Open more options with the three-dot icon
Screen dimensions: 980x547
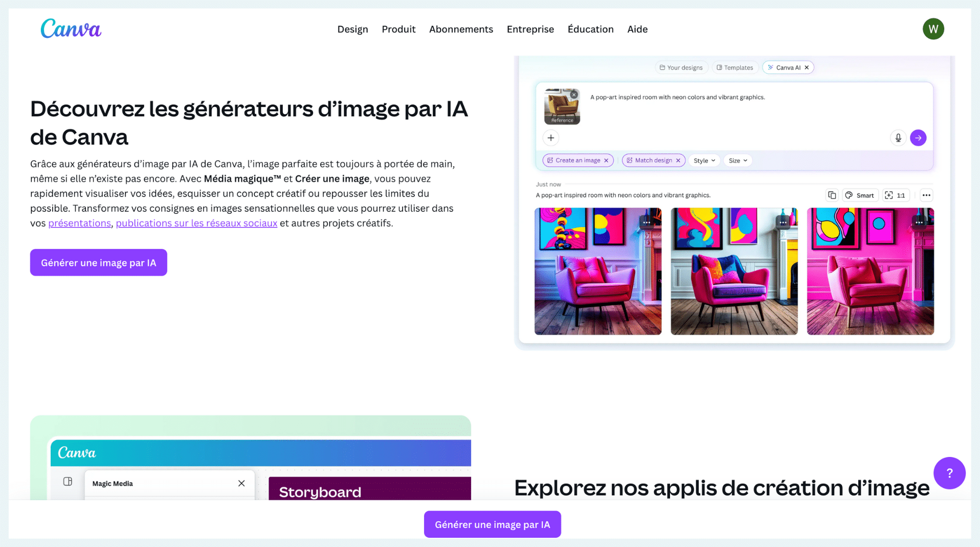point(926,195)
